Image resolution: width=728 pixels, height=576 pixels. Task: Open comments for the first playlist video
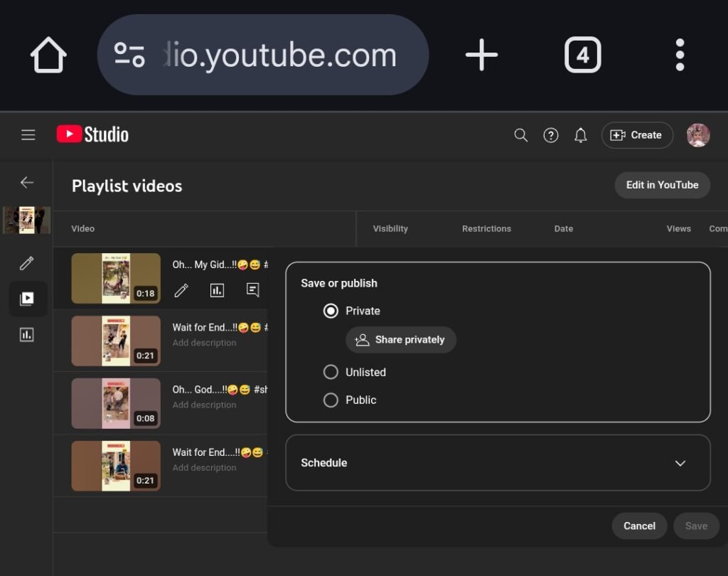252,290
